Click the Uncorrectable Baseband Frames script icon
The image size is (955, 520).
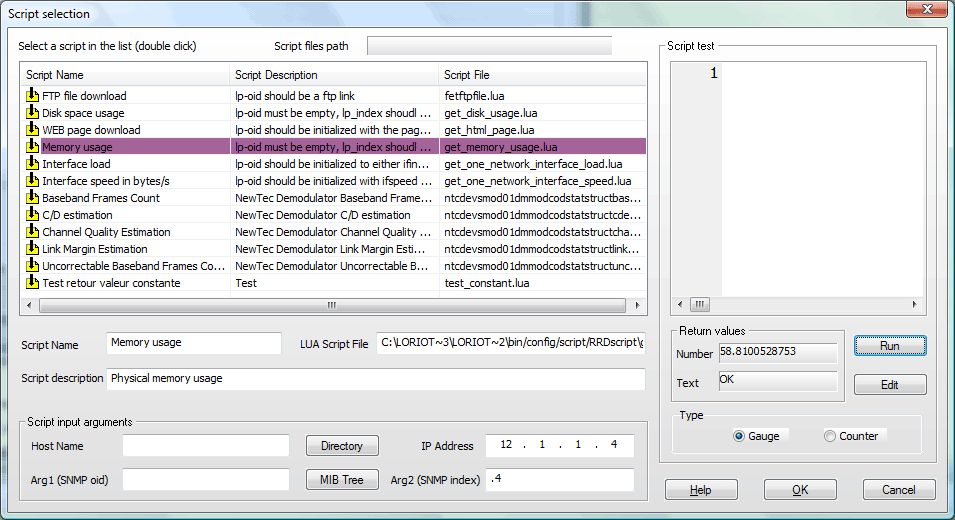pyautogui.click(x=32, y=265)
